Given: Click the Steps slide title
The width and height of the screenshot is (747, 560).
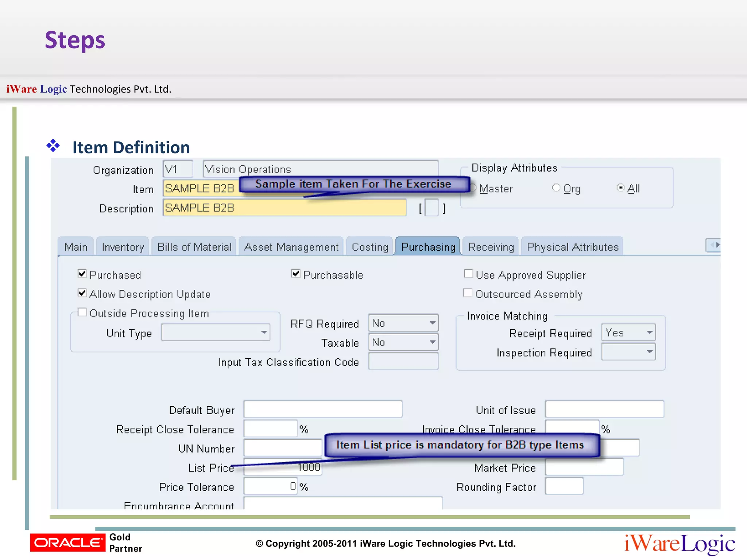Looking at the screenshot, I should [x=75, y=40].
